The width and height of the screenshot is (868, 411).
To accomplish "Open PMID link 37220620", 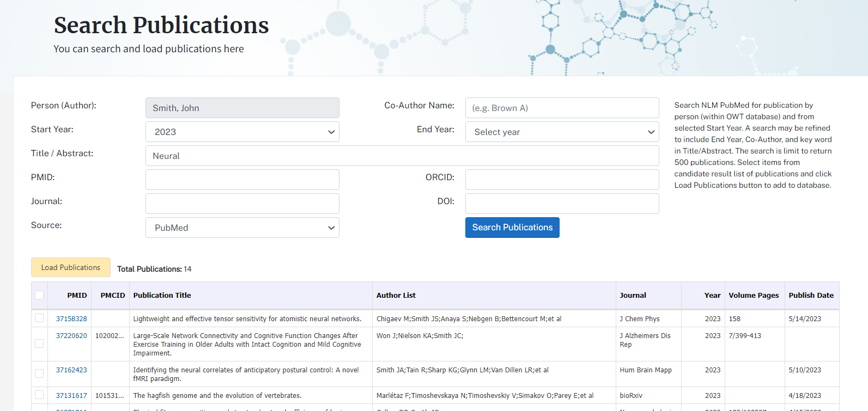I will (71, 336).
